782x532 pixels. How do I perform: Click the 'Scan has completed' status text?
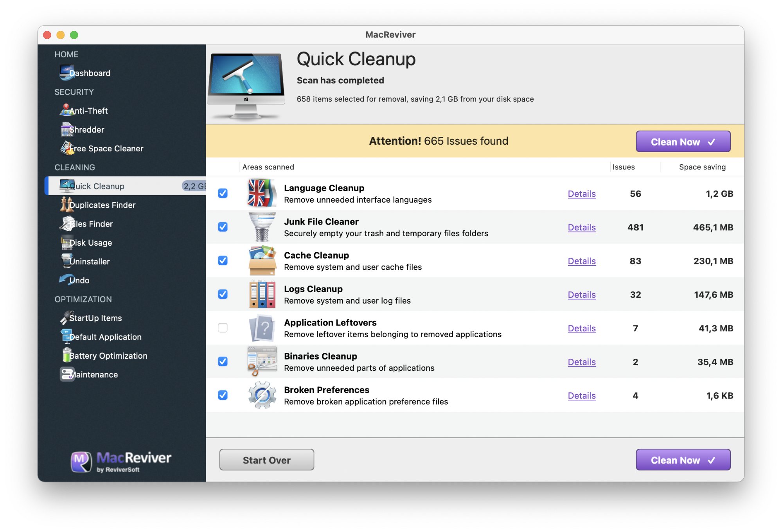pos(340,81)
